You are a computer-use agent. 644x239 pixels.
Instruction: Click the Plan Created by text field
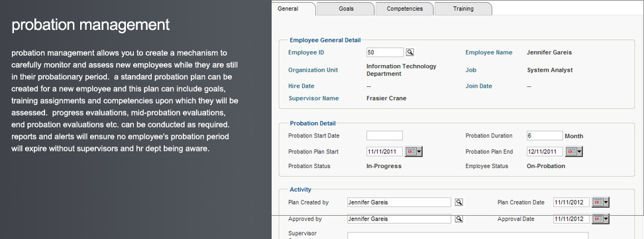click(399, 202)
